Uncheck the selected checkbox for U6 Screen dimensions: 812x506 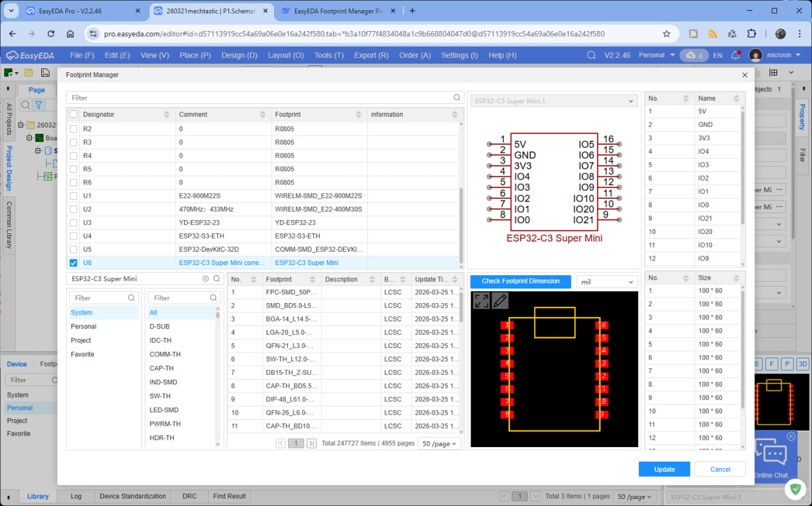[x=72, y=262]
